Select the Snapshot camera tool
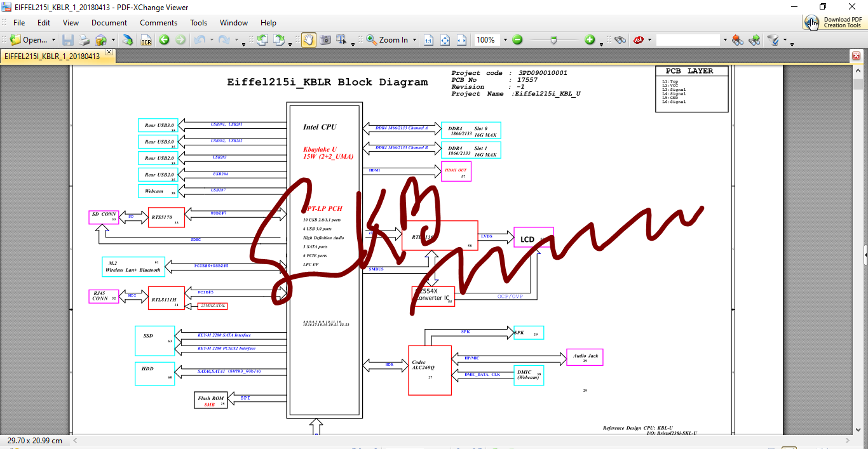 pos(325,40)
